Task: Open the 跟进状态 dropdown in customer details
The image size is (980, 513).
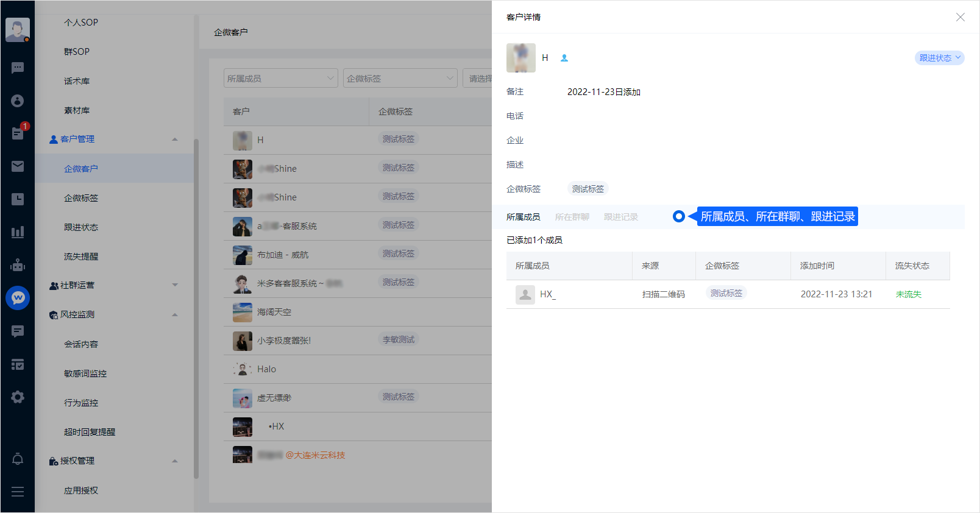Action: click(939, 58)
